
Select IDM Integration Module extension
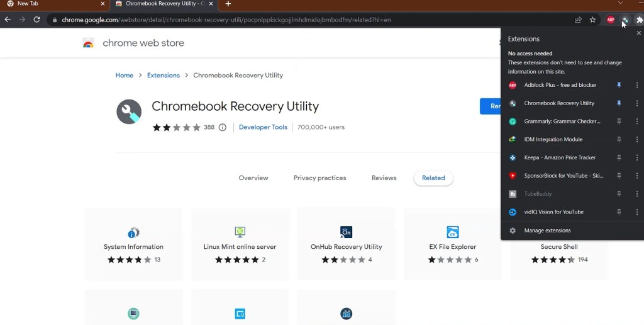click(x=559, y=139)
